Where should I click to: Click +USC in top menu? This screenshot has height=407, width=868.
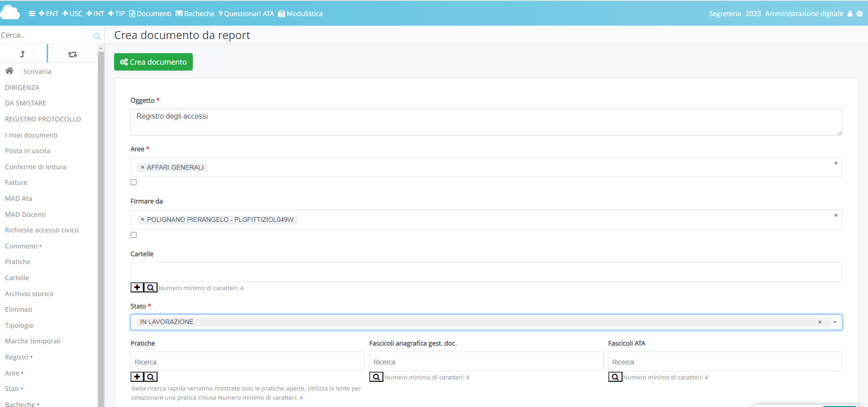pos(72,14)
